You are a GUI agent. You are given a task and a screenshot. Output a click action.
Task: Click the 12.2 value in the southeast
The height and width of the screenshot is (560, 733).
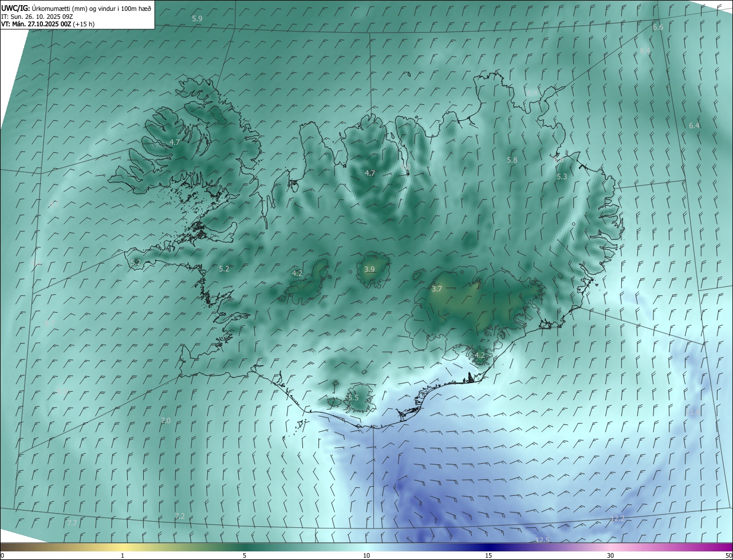pos(617,519)
